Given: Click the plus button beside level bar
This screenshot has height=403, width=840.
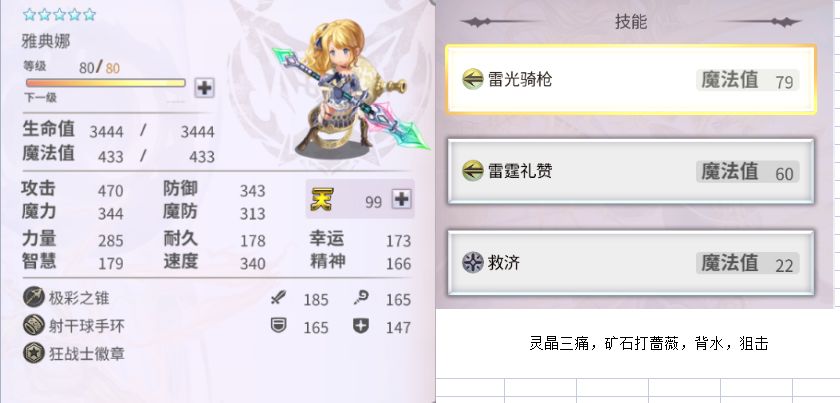Looking at the screenshot, I should click(x=204, y=87).
